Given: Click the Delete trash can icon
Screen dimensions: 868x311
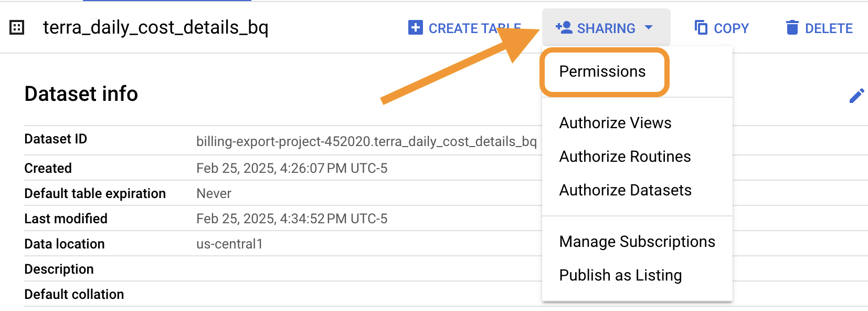Looking at the screenshot, I should click(792, 27).
